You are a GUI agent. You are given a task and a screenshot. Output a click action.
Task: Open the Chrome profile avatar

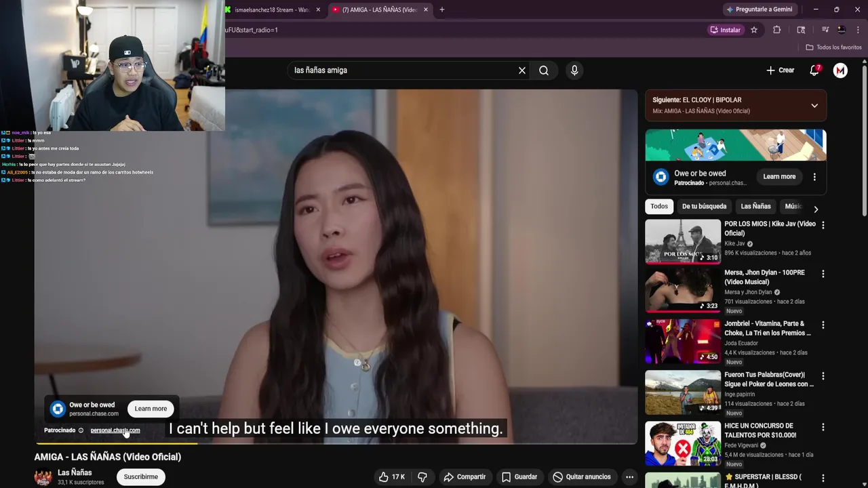(842, 30)
